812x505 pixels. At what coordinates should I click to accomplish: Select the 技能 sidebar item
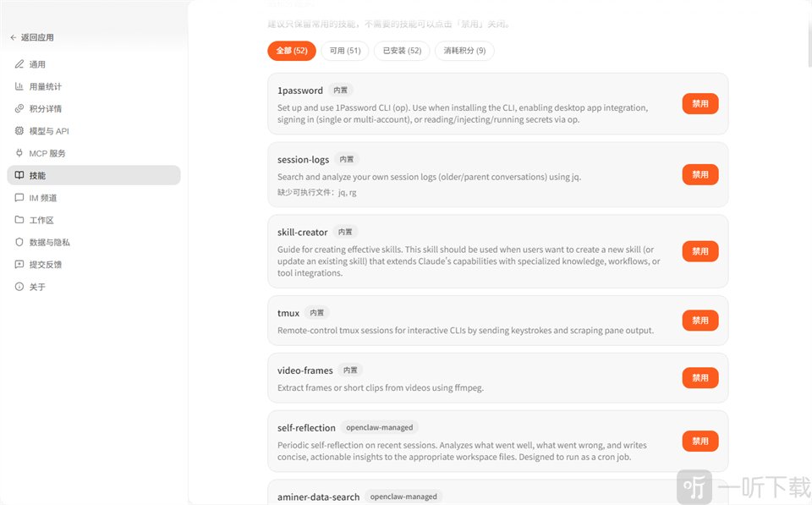coord(94,176)
